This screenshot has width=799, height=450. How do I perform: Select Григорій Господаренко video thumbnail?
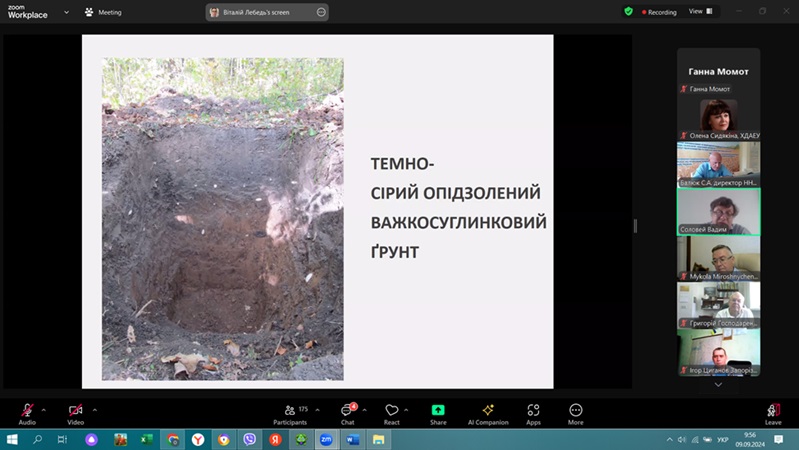(718, 305)
